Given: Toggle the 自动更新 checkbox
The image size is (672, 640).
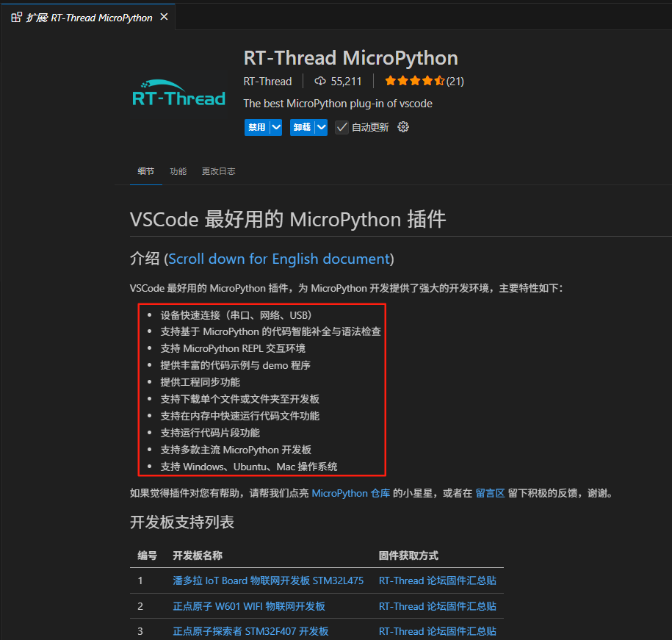Looking at the screenshot, I should [x=342, y=126].
